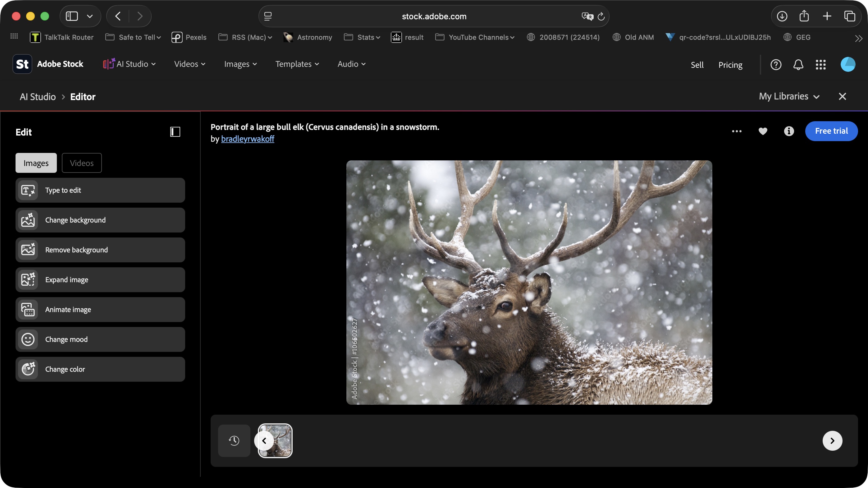Expand the Audio dropdown
This screenshot has width=868, height=488.
351,64
